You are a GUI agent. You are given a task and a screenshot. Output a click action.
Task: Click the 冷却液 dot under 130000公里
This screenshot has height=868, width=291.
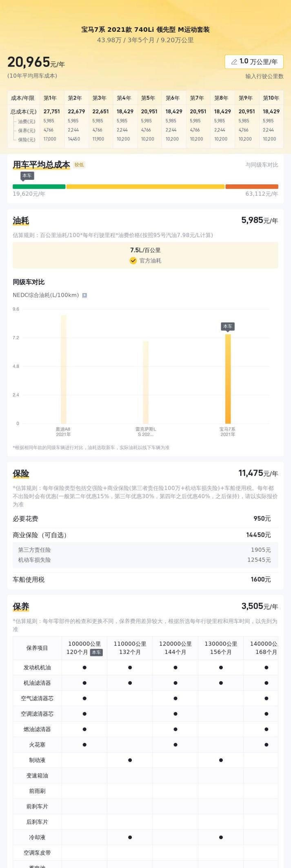point(221,837)
